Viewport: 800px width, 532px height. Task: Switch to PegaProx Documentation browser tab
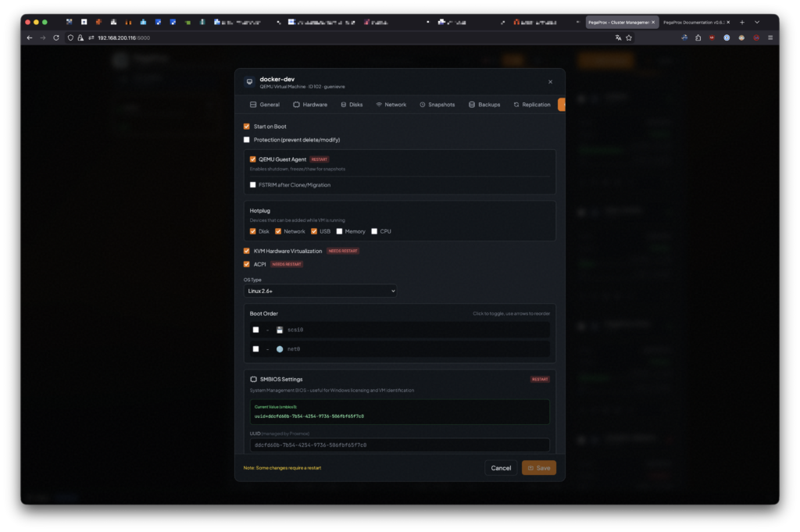(x=694, y=22)
